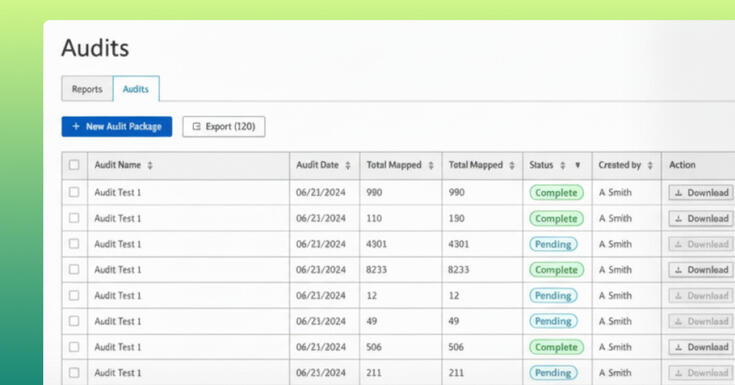Click the Export (120) button
This screenshot has width=735, height=385.
click(224, 127)
